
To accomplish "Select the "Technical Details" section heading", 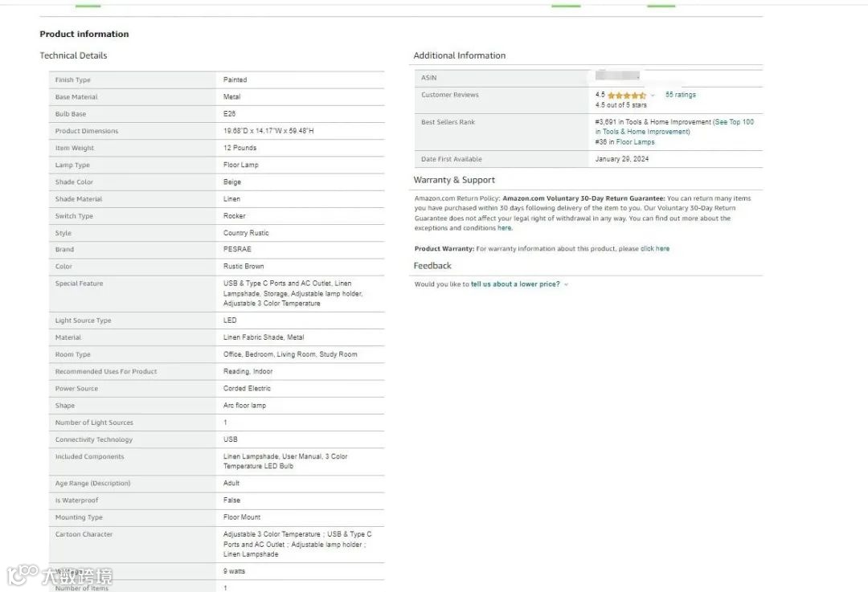I will (x=73, y=55).
